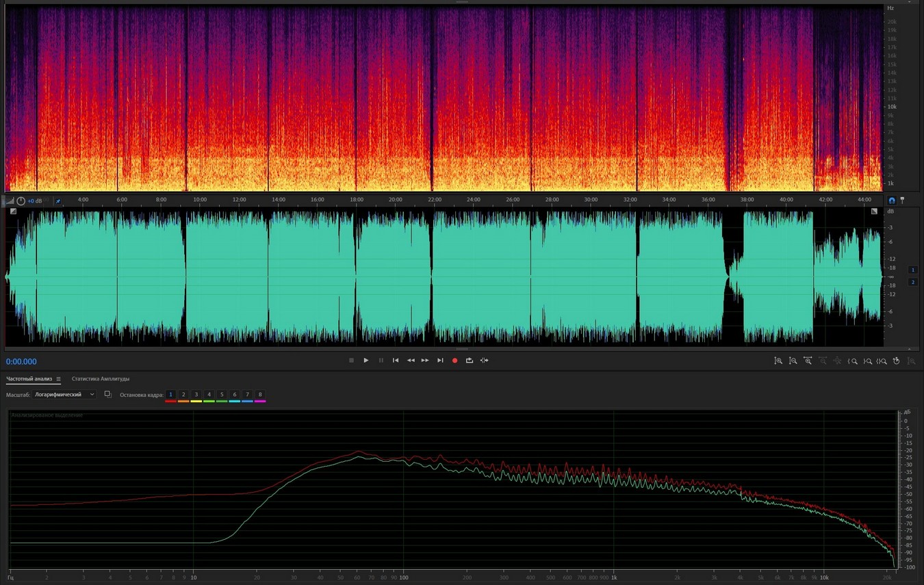
Task: Zoom in amplitude with the magnifier icon
Action: [x=778, y=361]
